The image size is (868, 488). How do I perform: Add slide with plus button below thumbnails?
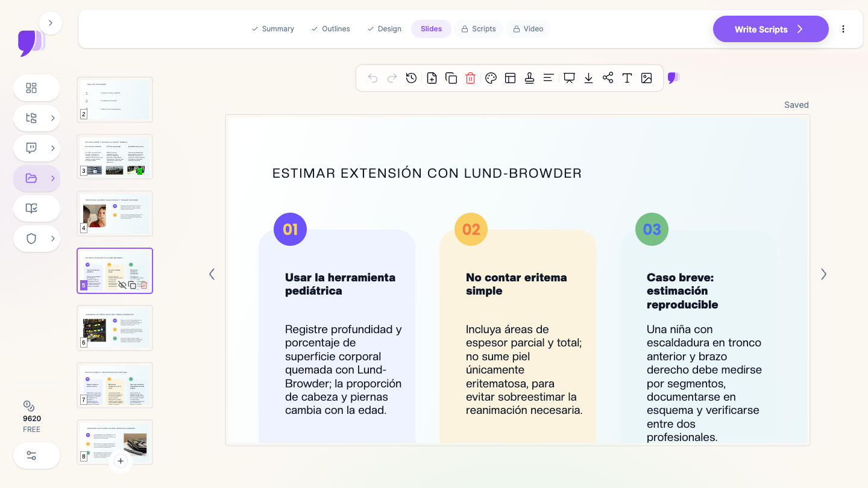pos(121,461)
